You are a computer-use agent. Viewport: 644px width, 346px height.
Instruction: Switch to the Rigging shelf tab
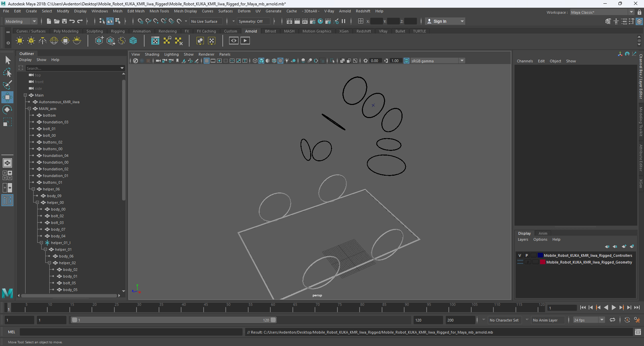point(118,31)
